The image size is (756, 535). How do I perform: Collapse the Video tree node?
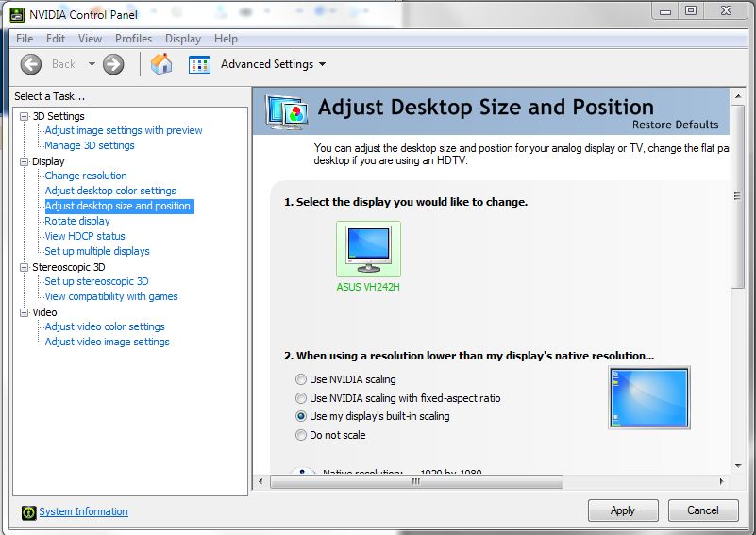[25, 312]
